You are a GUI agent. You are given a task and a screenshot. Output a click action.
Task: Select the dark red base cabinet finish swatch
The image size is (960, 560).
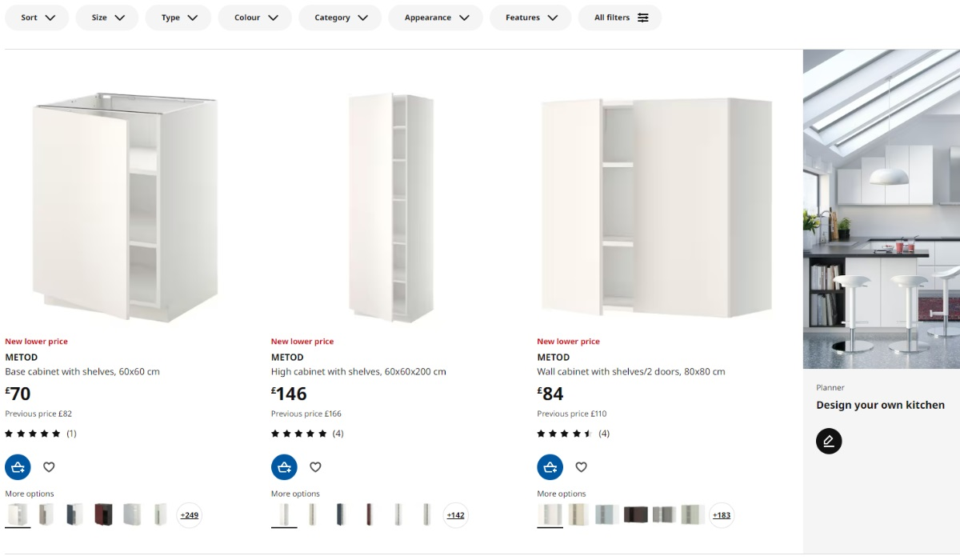point(103,515)
